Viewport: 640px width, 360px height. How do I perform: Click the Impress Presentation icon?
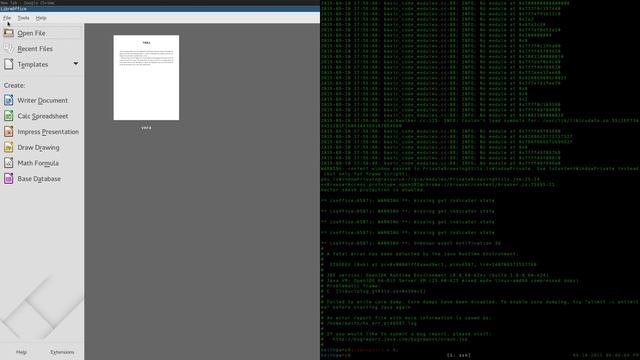point(9,131)
